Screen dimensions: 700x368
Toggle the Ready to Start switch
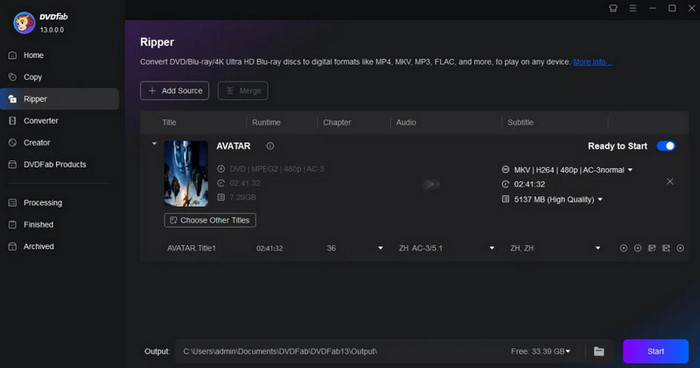click(x=666, y=146)
